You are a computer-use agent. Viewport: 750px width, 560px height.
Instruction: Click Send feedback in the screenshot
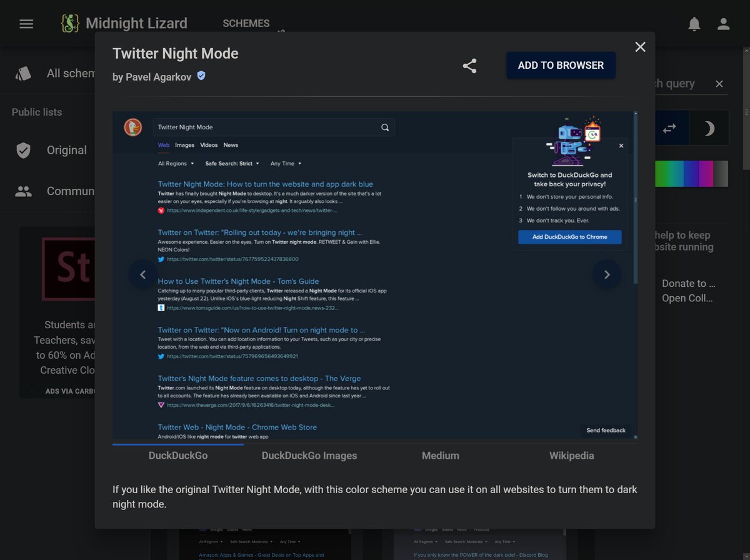pyautogui.click(x=606, y=430)
